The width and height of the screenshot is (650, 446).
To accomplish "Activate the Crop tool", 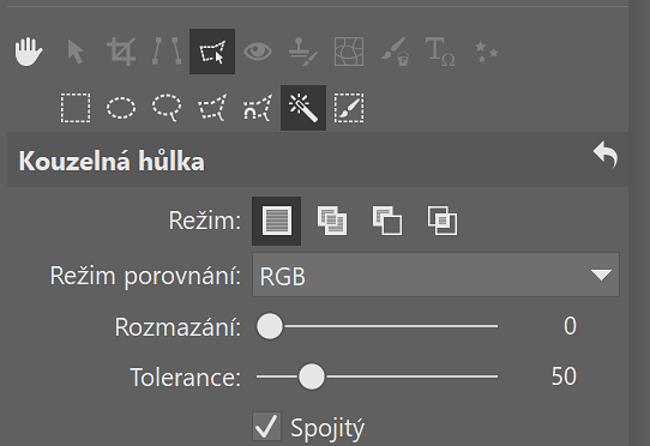I will coord(121,52).
